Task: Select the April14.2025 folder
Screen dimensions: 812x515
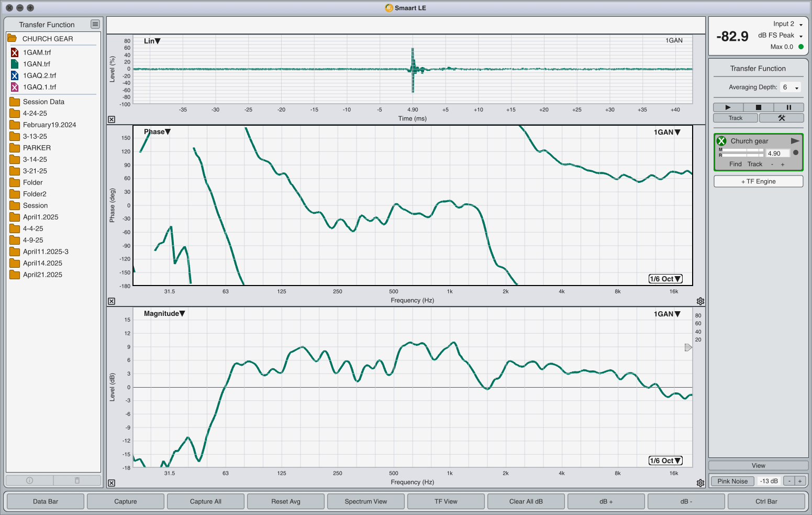Action: [42, 263]
